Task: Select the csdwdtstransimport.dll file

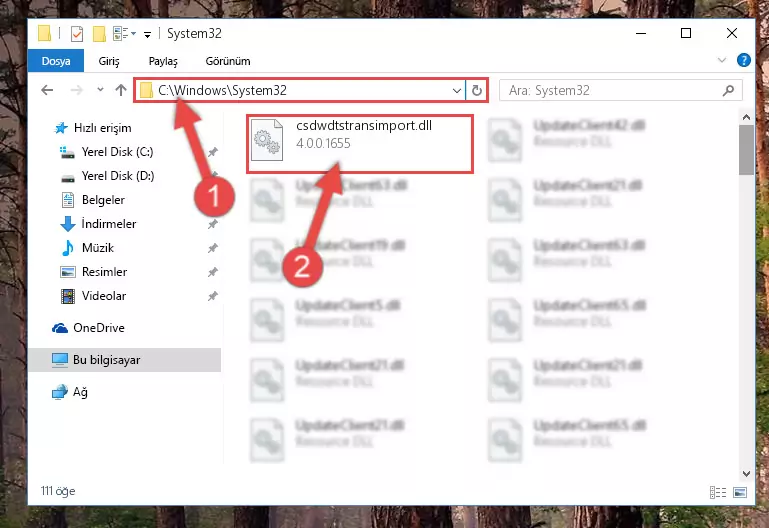Action: coord(360,144)
